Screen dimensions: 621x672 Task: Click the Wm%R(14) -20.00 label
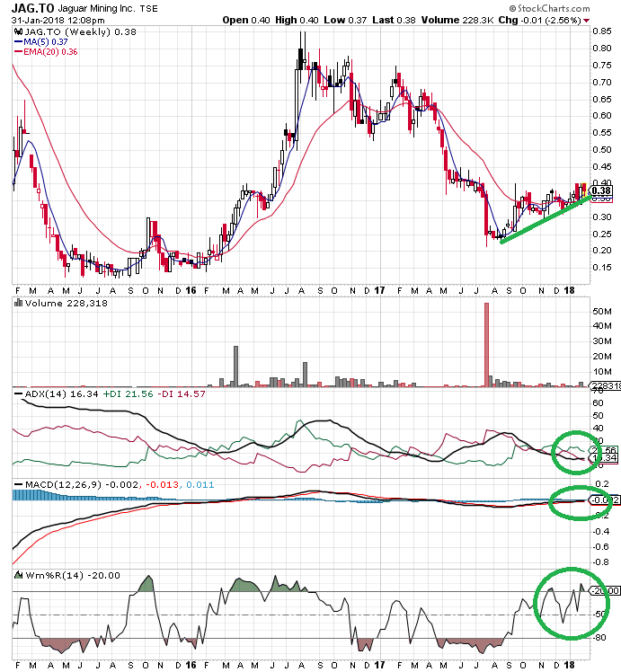[73, 575]
